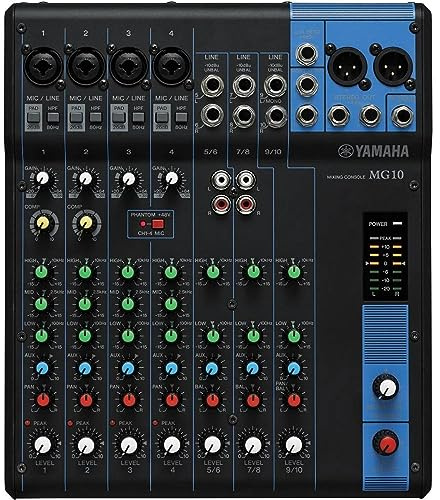440x500 pixels.
Task: Click the red RCA R jack for channel 7/8
Action: click(246, 204)
